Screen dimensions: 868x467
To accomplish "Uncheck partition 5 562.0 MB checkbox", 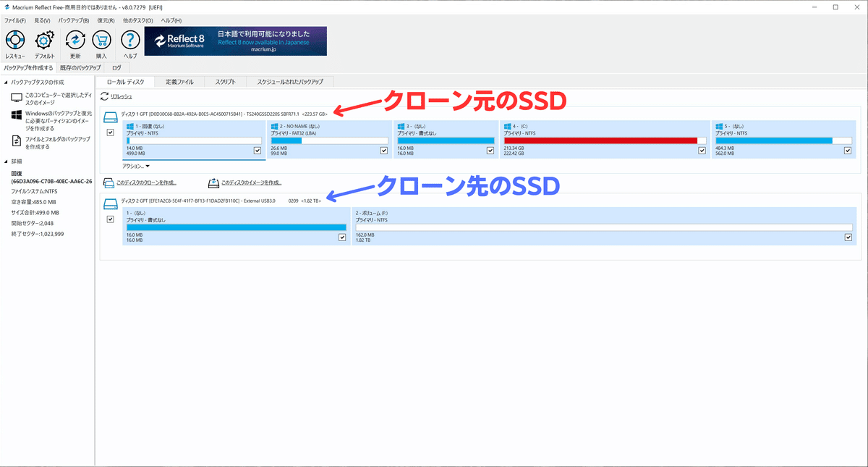I will point(848,151).
